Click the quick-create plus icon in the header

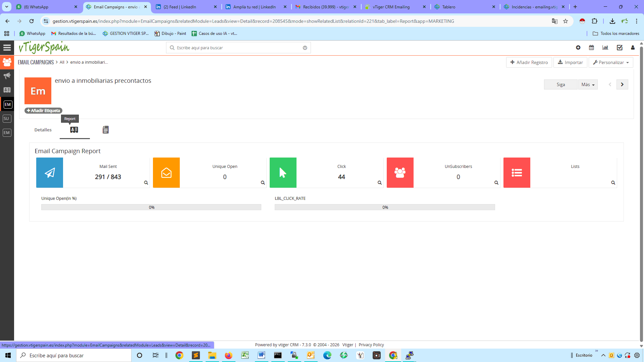578,48
